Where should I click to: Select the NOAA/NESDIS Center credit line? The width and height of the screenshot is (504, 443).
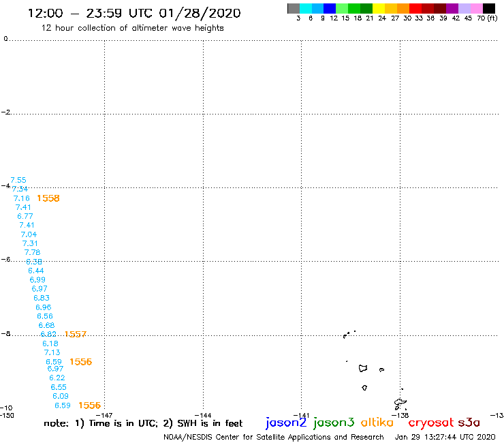click(274, 437)
